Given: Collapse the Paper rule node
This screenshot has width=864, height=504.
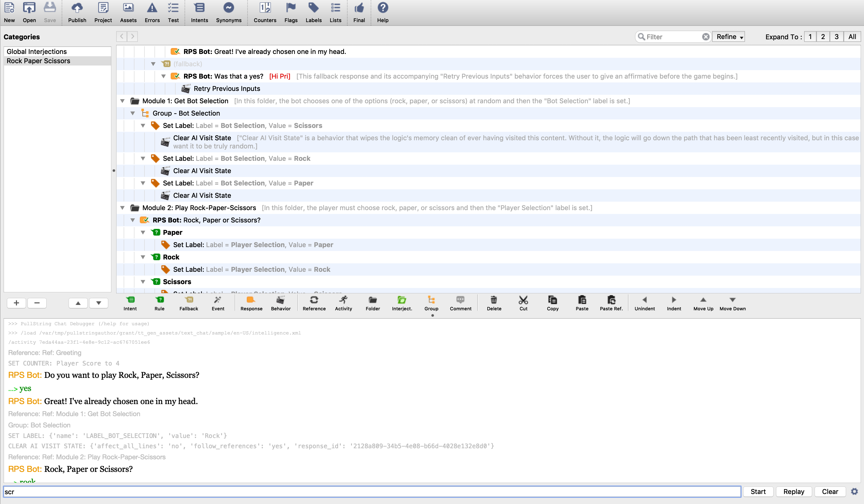Looking at the screenshot, I should pyautogui.click(x=143, y=233).
